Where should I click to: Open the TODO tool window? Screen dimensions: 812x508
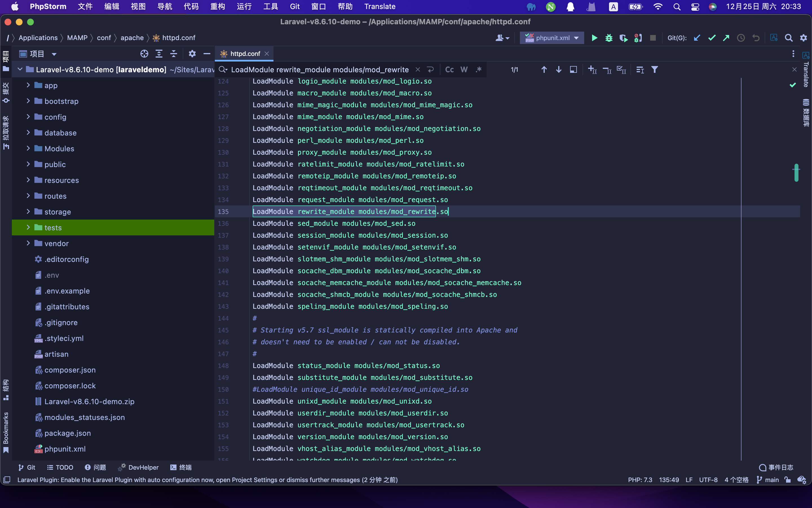pos(60,467)
